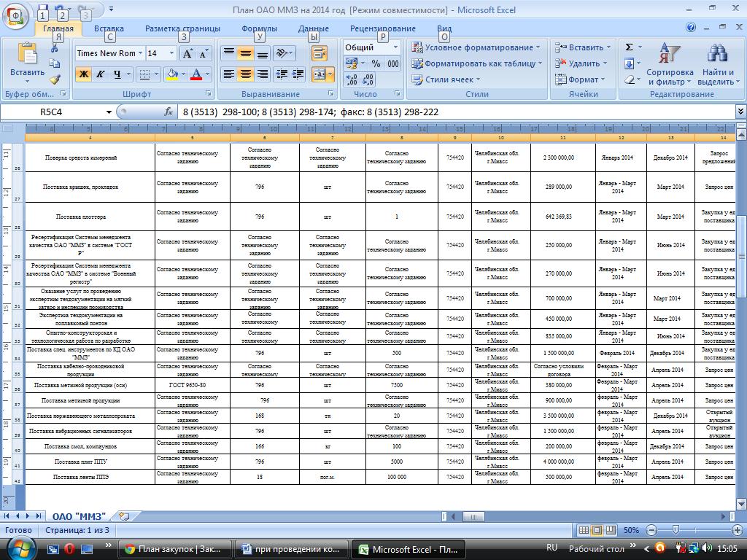Toggle italic formatting (К)

[x=101, y=74]
